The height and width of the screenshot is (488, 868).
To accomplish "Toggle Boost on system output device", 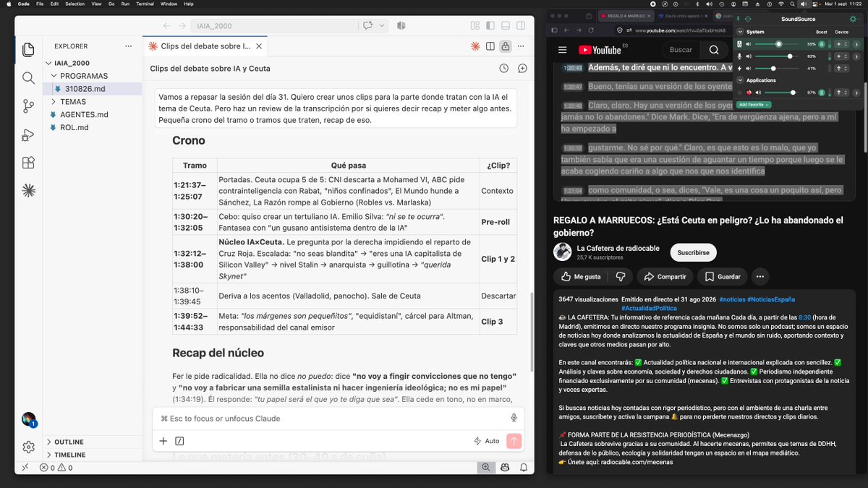I will coord(822,44).
